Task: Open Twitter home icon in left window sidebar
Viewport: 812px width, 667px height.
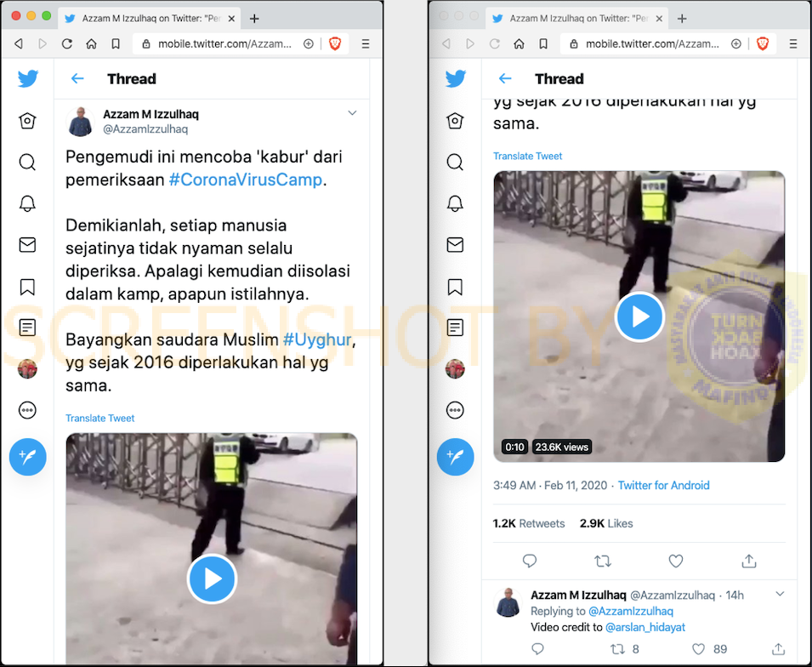Action: pyautogui.click(x=27, y=121)
